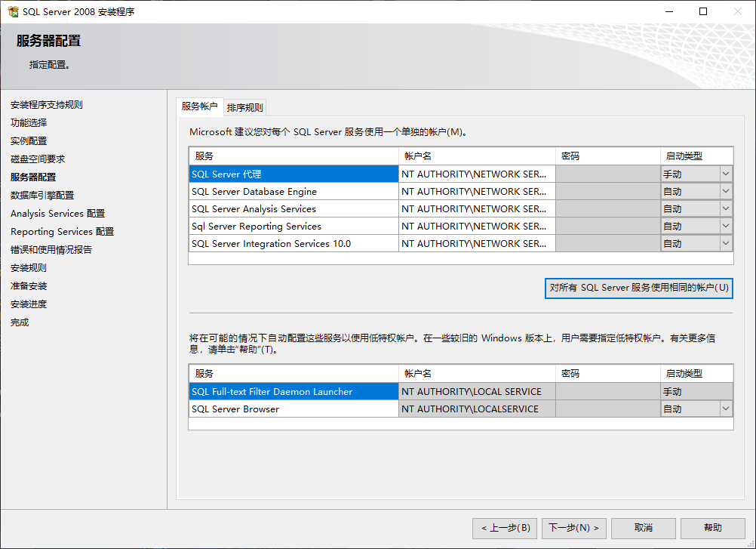The height and width of the screenshot is (549, 756).
Task: Select the Sql Server Reporting Services row
Action: pyautogui.click(x=293, y=227)
